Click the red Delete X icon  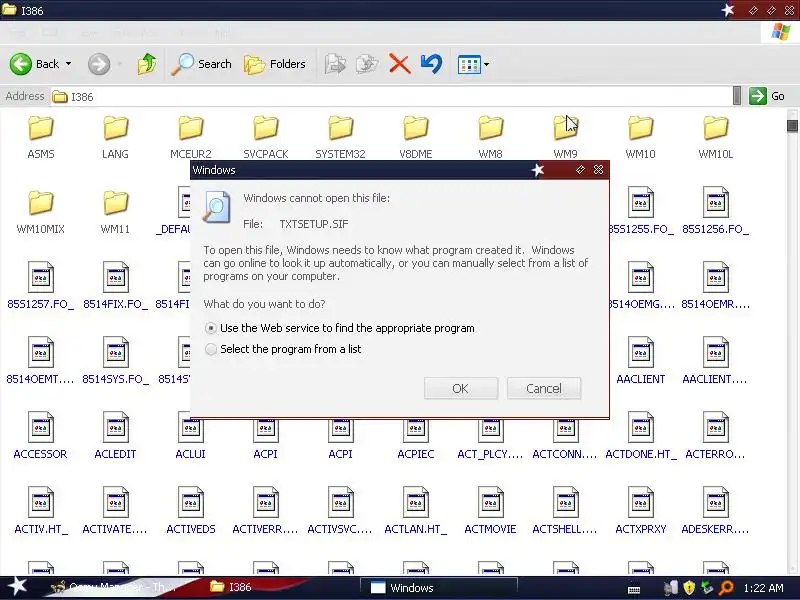[399, 64]
